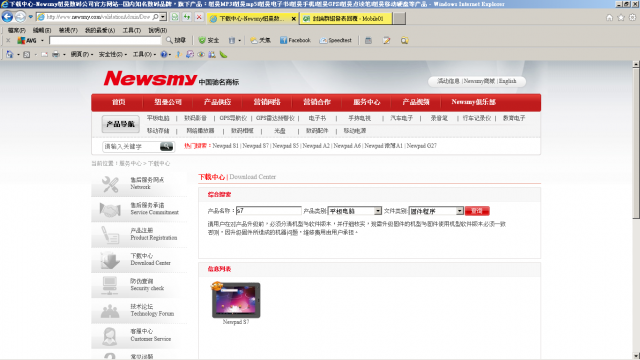Open the Newsmy俱乐部 navigation item
640x360 pixels.
[473, 102]
